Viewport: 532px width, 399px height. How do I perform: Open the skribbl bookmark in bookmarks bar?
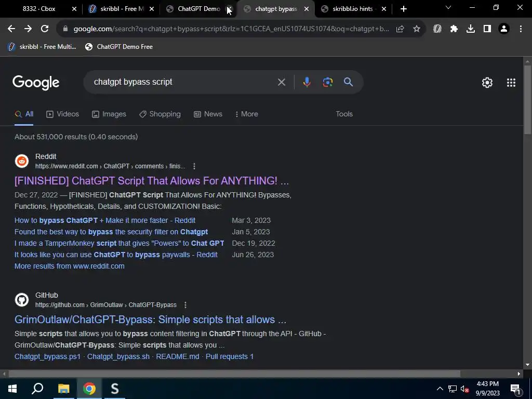[x=42, y=47]
